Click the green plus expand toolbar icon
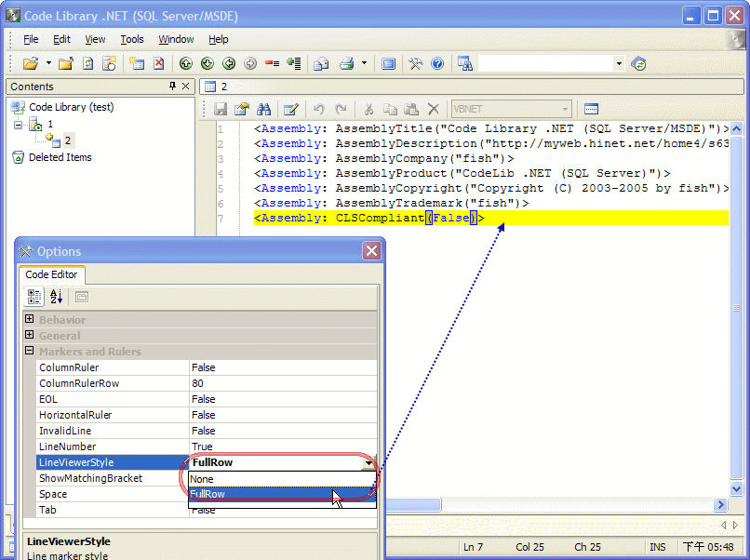Viewport: 750px width, 560px height. coord(294,63)
